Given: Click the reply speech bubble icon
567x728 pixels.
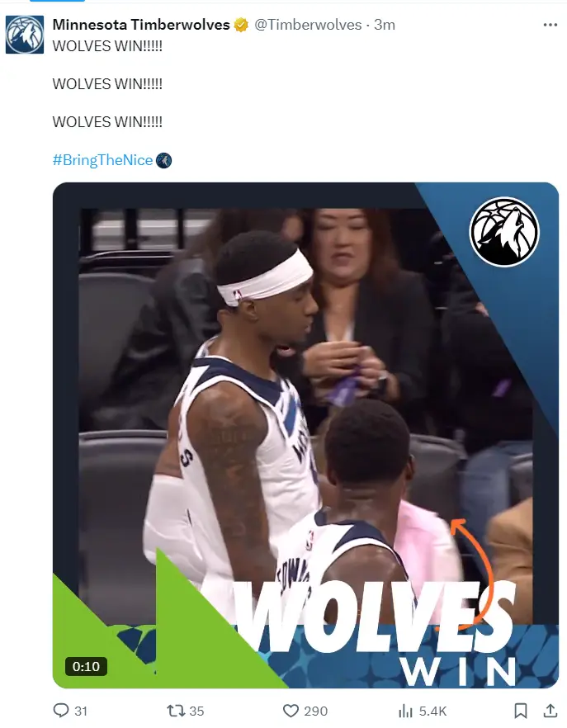Looking at the screenshot, I should point(61,711).
